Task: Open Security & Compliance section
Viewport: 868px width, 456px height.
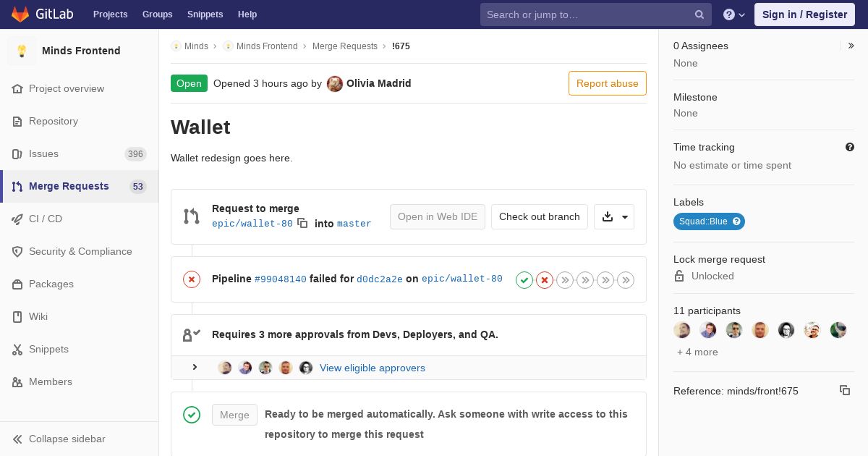Action: [x=79, y=251]
